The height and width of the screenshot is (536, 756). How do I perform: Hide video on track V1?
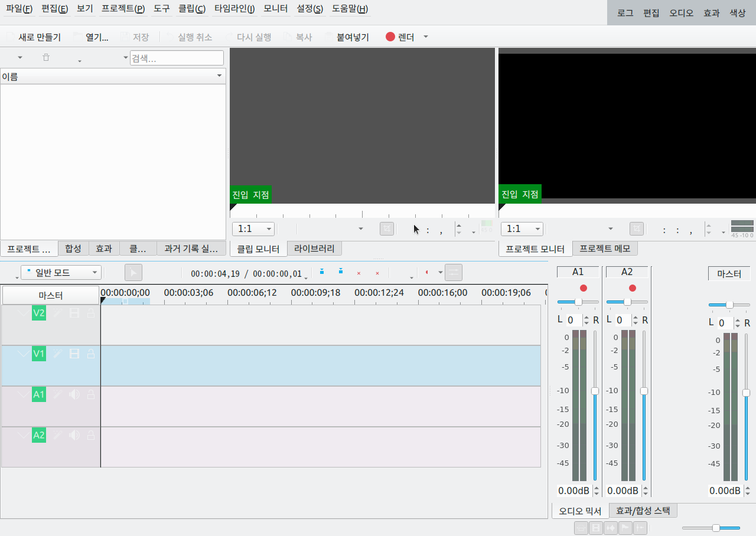74,354
